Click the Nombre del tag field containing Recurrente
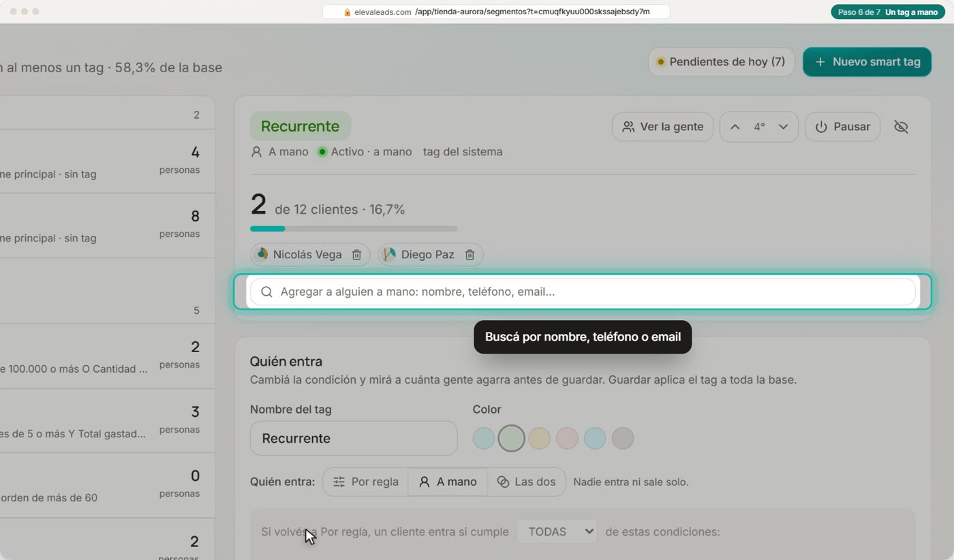This screenshot has height=560, width=954. click(354, 438)
